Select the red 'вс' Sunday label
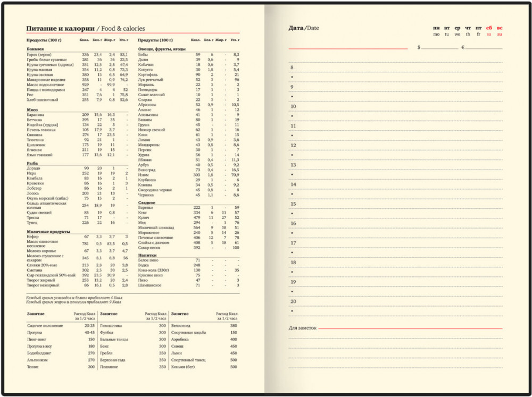The width and height of the screenshot is (532, 397). pos(500,28)
